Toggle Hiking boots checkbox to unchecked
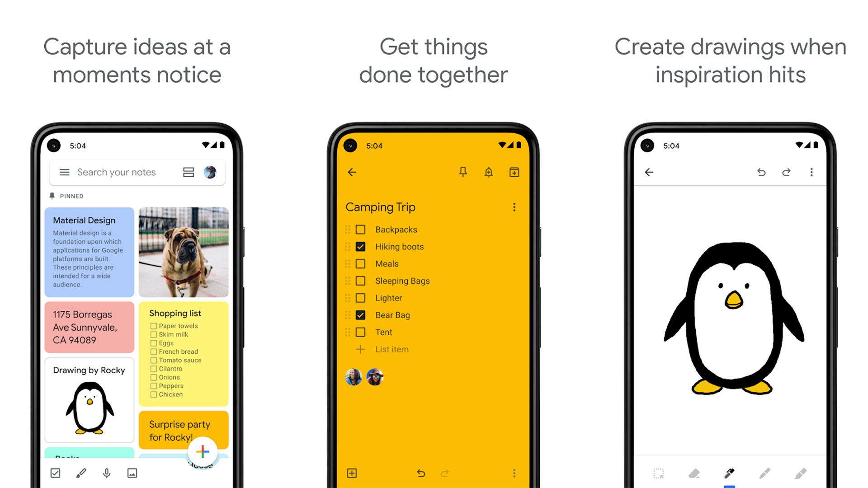This screenshot has height=488, width=868. [361, 247]
